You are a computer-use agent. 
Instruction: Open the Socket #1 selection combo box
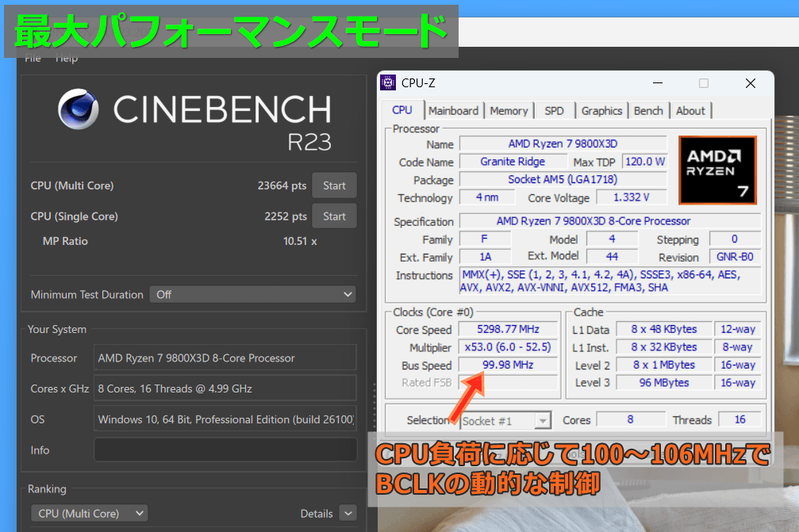(x=506, y=421)
